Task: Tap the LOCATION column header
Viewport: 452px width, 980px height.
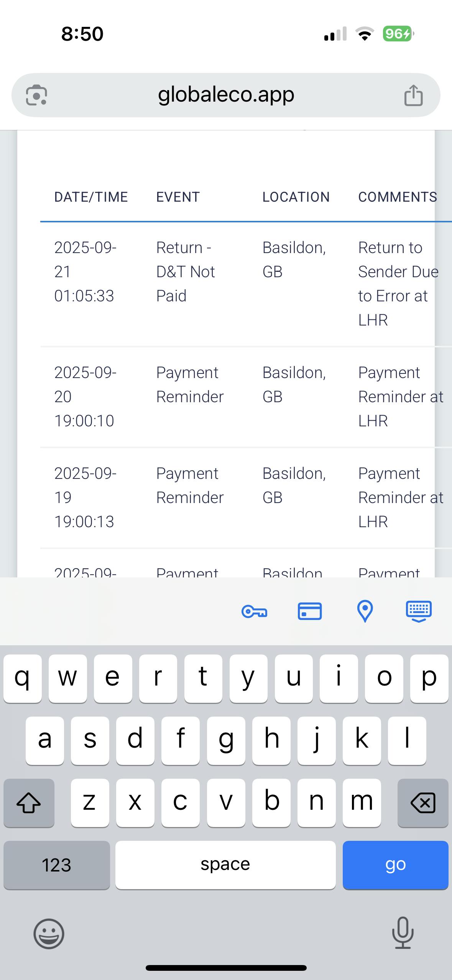Action: point(296,197)
